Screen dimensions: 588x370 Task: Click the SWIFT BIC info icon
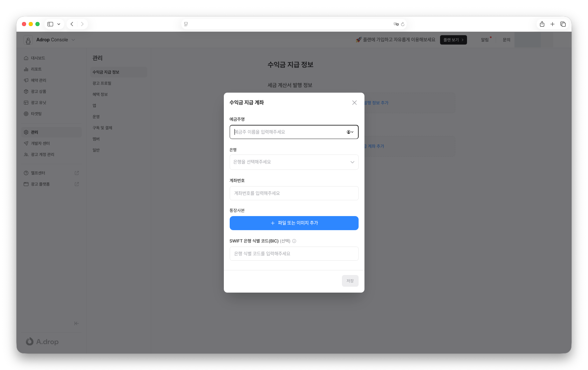click(x=294, y=241)
